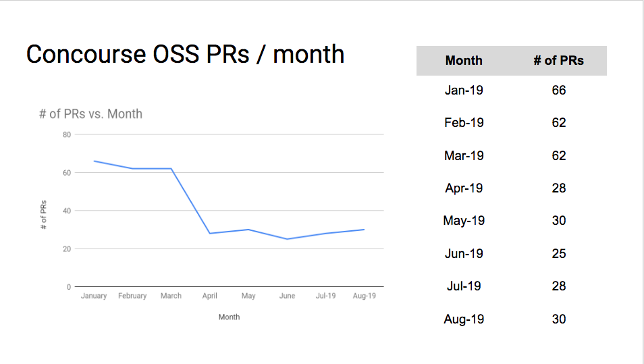Click the slide title "Concourse OSS PRs / month"
644x364 pixels.
click(x=185, y=54)
